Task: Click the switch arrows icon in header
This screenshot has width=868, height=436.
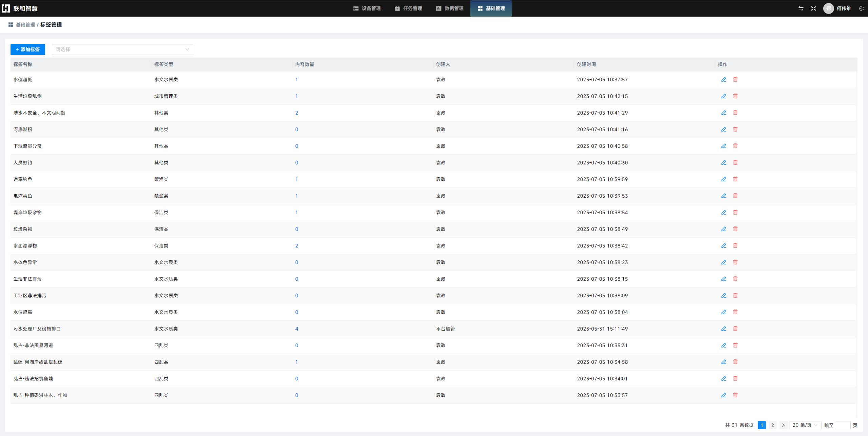Action: (x=801, y=8)
